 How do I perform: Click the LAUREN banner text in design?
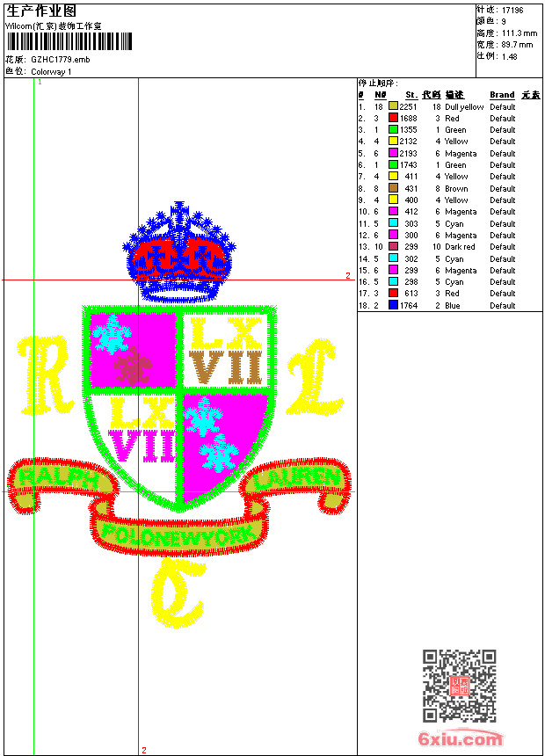point(297,477)
